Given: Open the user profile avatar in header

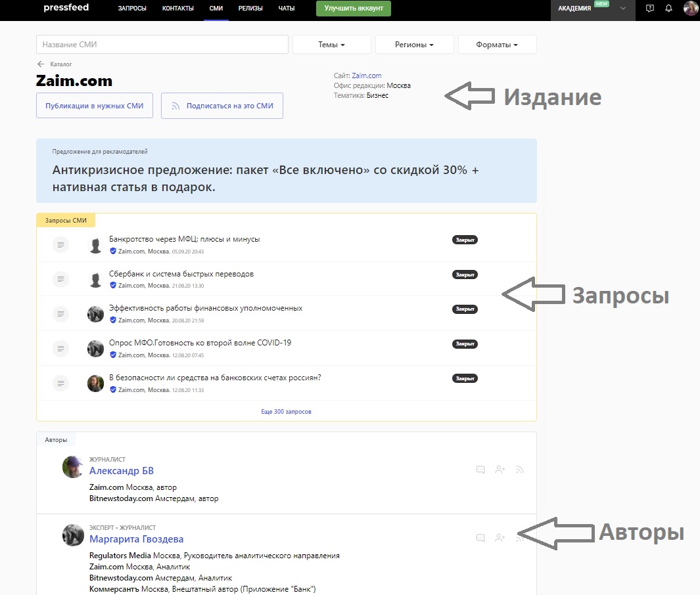Looking at the screenshot, I should pyautogui.click(x=690, y=9).
